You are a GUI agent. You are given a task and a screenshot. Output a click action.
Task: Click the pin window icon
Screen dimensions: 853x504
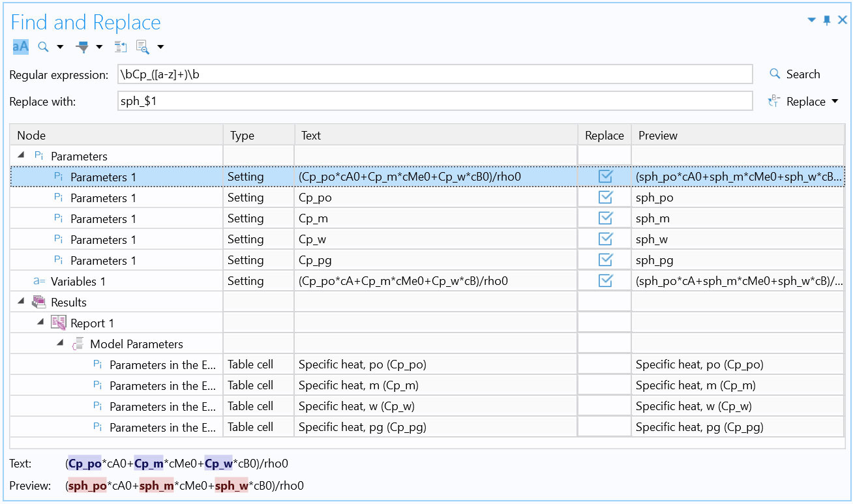[x=827, y=20]
